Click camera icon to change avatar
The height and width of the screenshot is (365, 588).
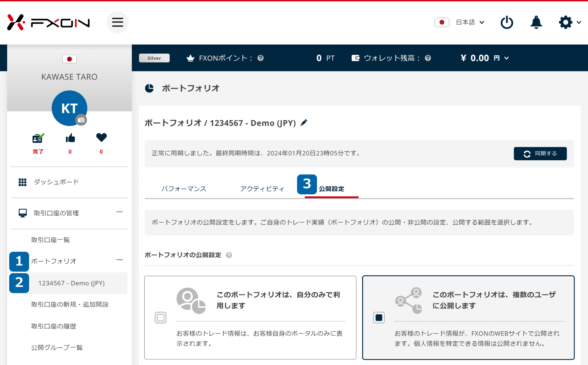tap(81, 120)
